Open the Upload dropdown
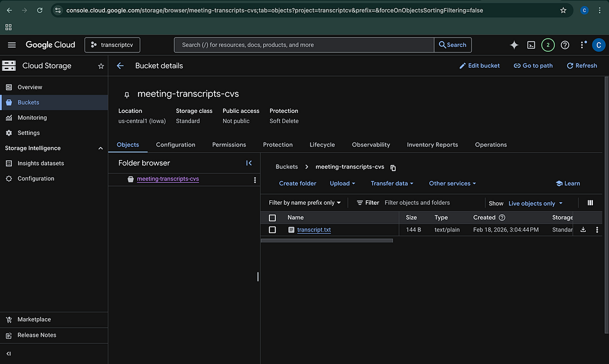 (342, 183)
